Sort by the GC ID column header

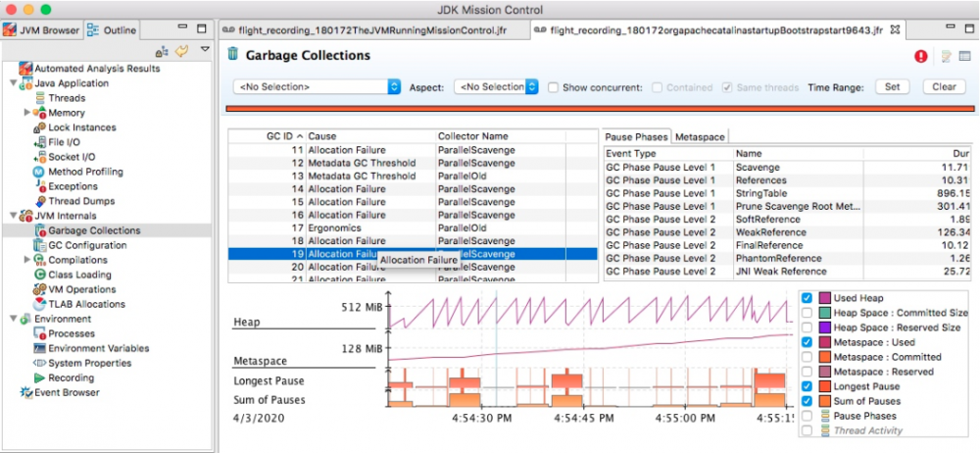pos(267,136)
